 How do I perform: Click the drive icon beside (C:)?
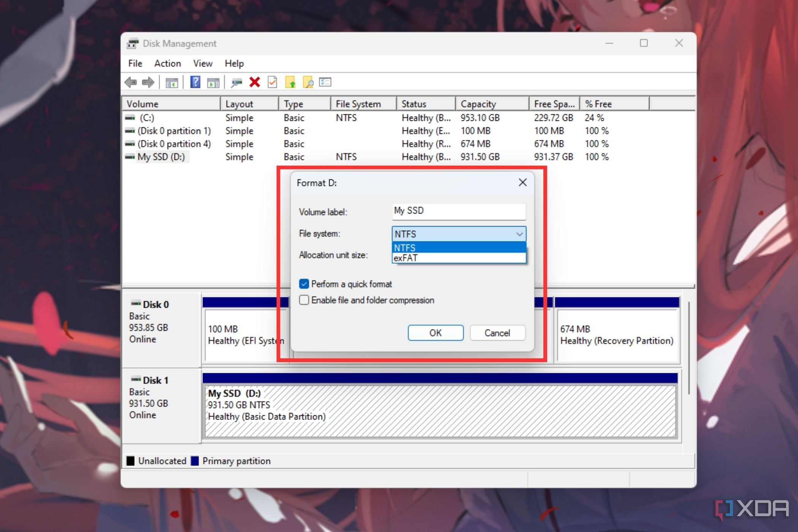click(x=130, y=118)
